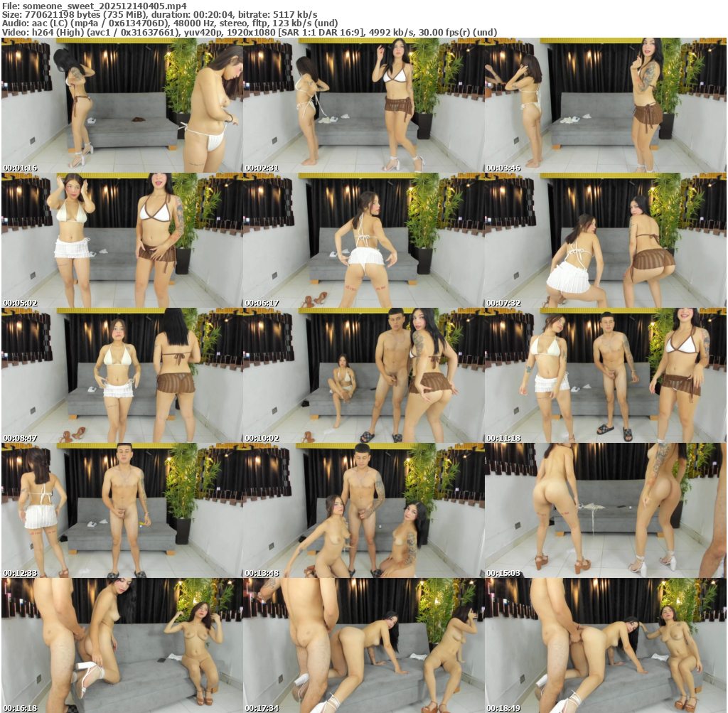The width and height of the screenshot is (728, 713).
Task: Select the thumbnail stamped 00:03:46
Action: tap(606, 105)
